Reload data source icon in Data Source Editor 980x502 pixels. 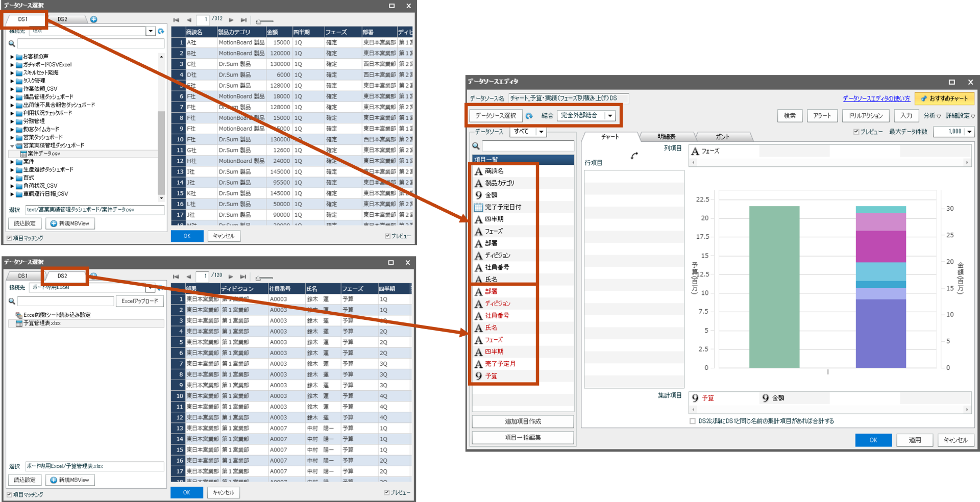529,116
